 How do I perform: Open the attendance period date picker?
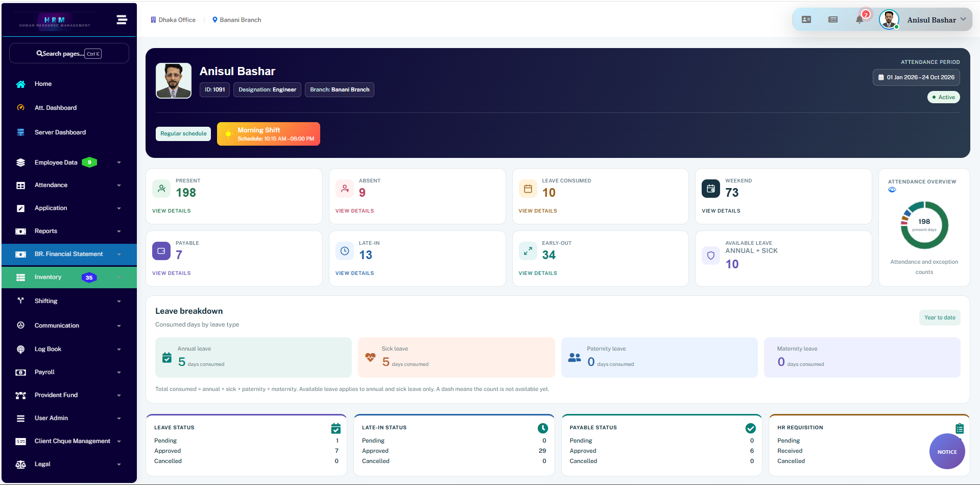pyautogui.click(x=916, y=78)
